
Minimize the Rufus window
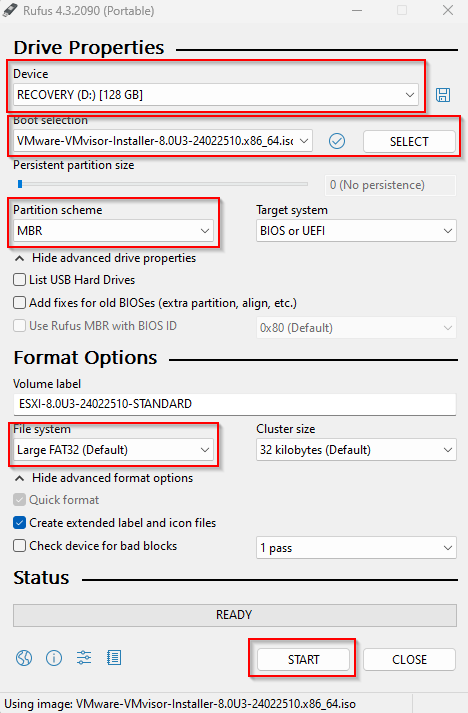[357, 10]
